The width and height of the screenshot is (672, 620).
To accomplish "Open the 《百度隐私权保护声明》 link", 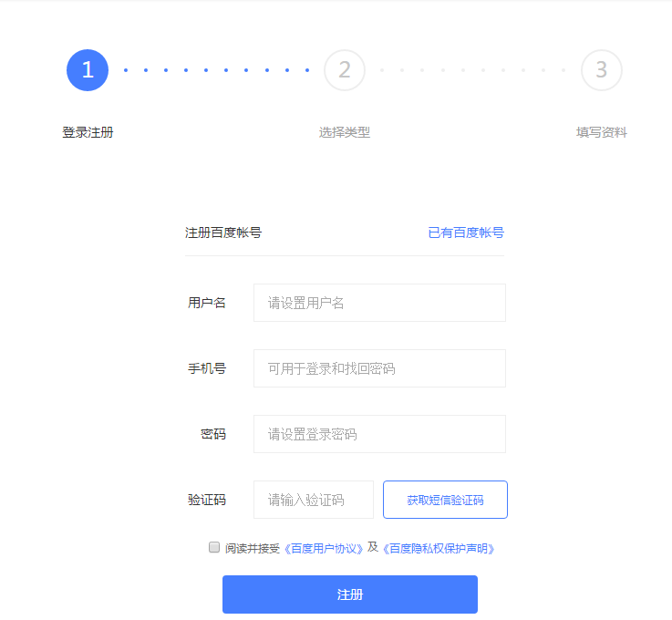I will click(439, 549).
